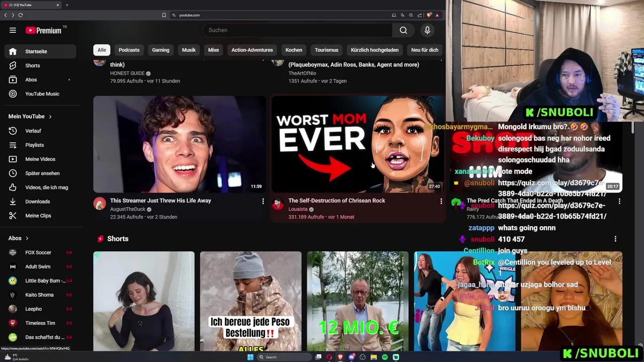The image size is (644, 362).
Task: Open the Louaista channel avatar
Action: click(x=278, y=204)
